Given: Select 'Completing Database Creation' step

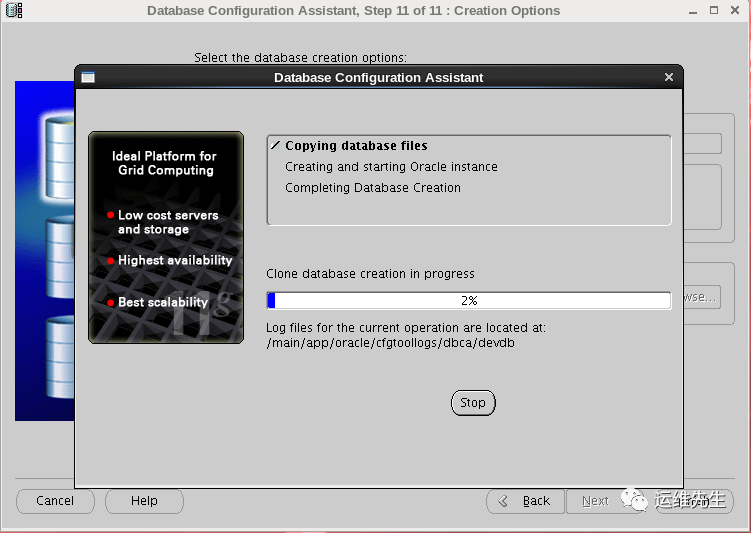Looking at the screenshot, I should click(373, 188).
